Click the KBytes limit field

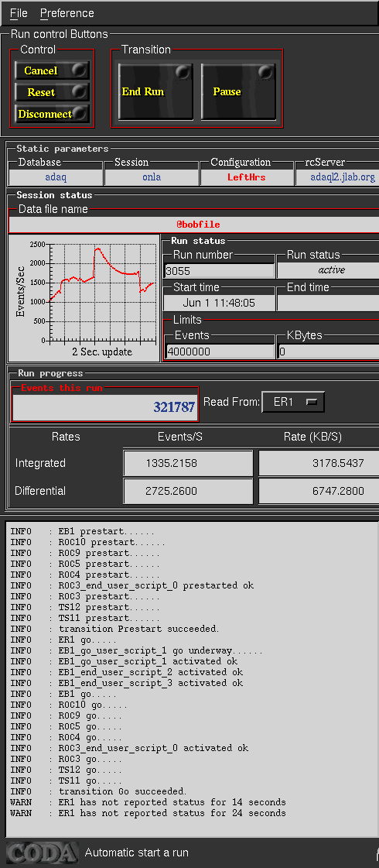tap(329, 352)
